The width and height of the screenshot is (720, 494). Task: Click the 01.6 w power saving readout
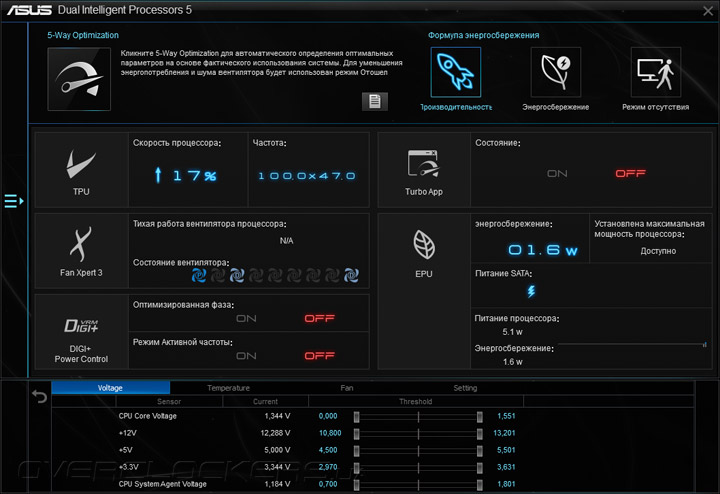(543, 250)
